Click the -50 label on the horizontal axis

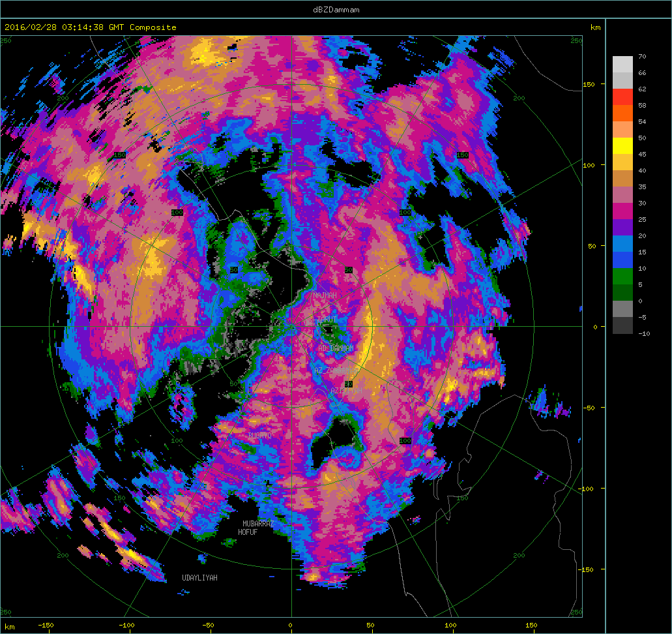pyautogui.click(x=208, y=625)
